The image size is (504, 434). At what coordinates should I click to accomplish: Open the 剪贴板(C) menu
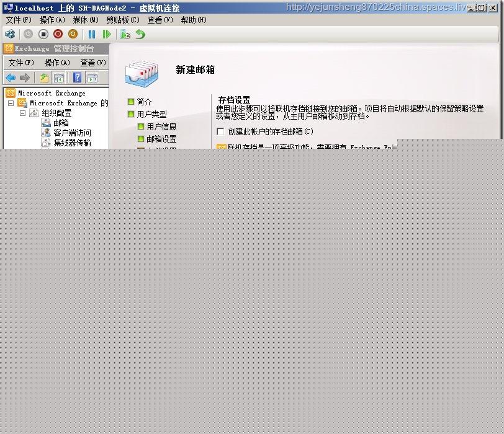(123, 20)
